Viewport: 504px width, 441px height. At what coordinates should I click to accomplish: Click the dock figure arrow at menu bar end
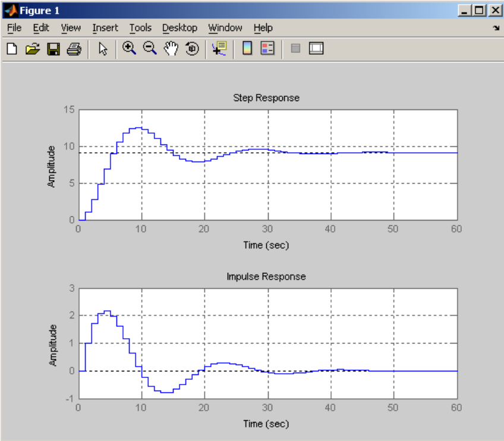coord(496,28)
